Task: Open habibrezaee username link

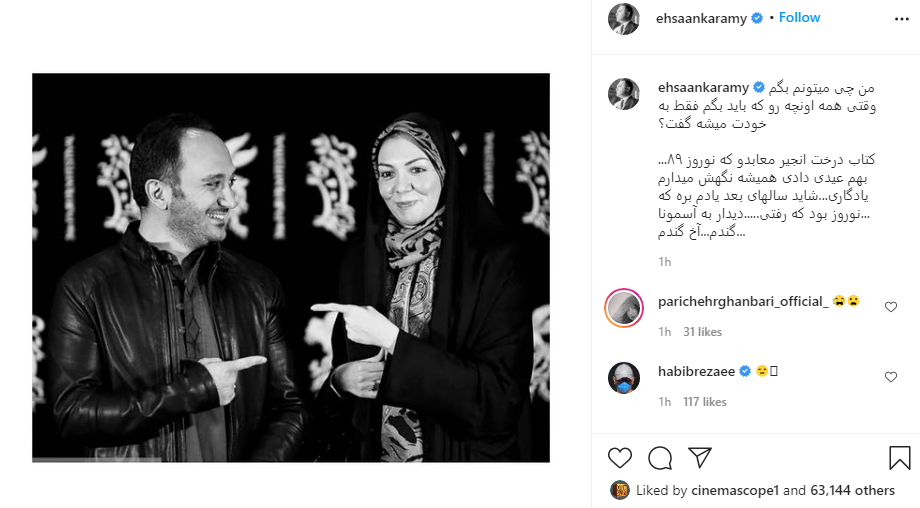Action: pyautogui.click(x=696, y=371)
